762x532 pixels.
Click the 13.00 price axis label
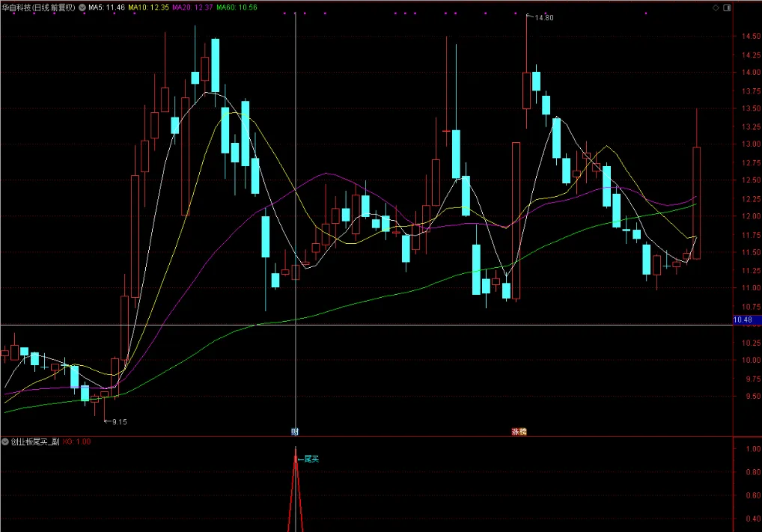click(x=751, y=144)
